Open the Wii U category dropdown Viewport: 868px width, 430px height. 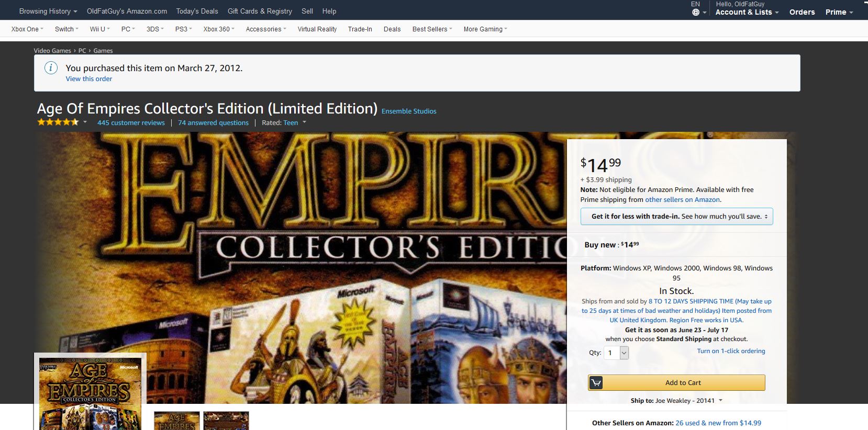99,29
